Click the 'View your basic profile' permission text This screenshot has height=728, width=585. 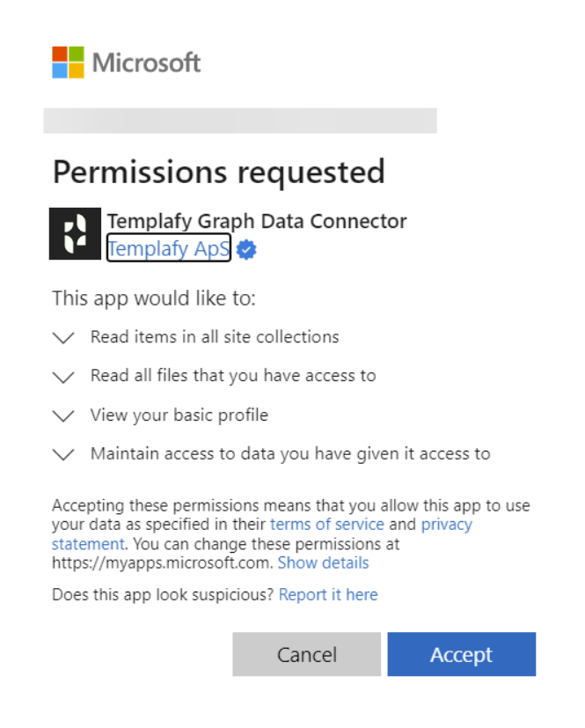pos(179,415)
